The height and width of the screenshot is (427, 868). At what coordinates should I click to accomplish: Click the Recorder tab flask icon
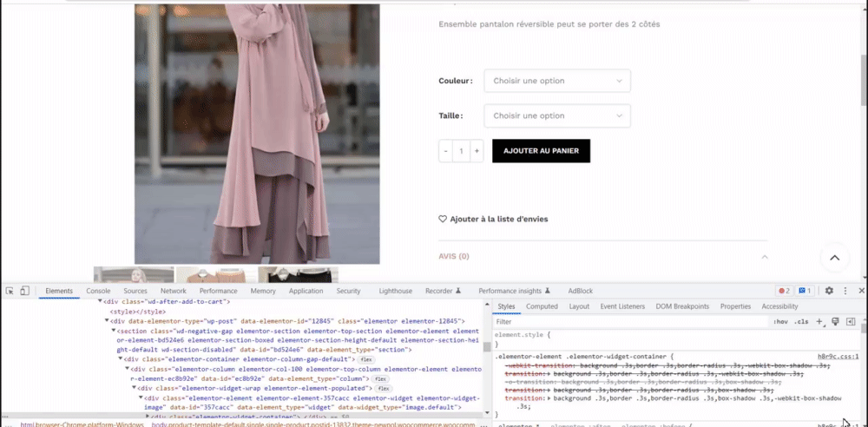(458, 291)
